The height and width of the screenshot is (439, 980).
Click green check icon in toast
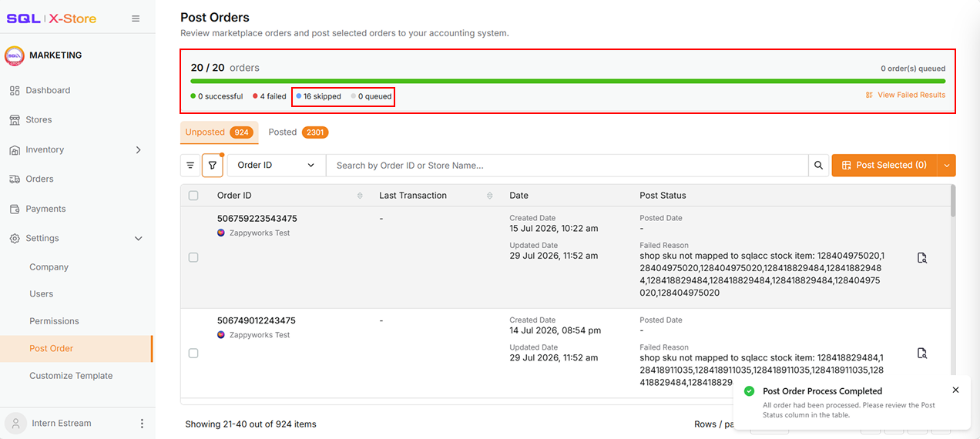pyautogui.click(x=749, y=391)
